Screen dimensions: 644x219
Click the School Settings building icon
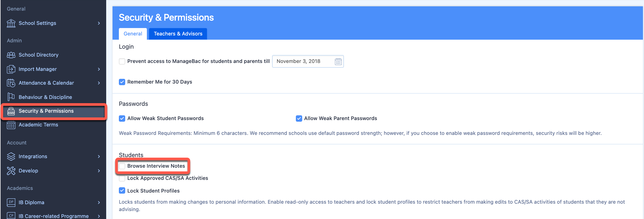tap(11, 23)
